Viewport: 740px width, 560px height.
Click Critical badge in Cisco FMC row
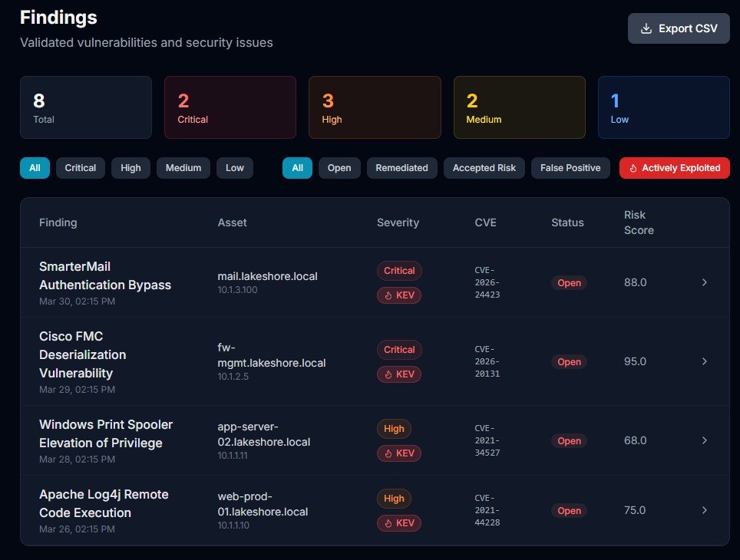(399, 350)
